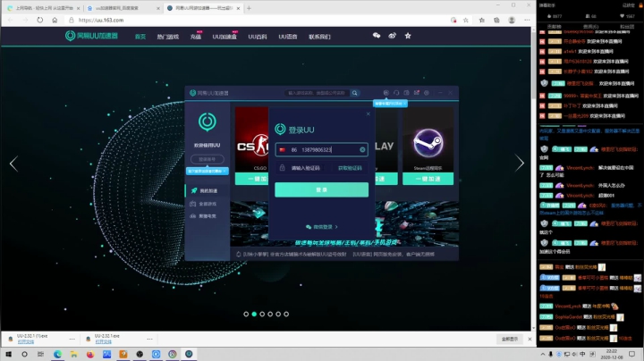644x361 pixels.
Task: Open Microsoft Edge from the taskbar
Action: tap(57, 354)
